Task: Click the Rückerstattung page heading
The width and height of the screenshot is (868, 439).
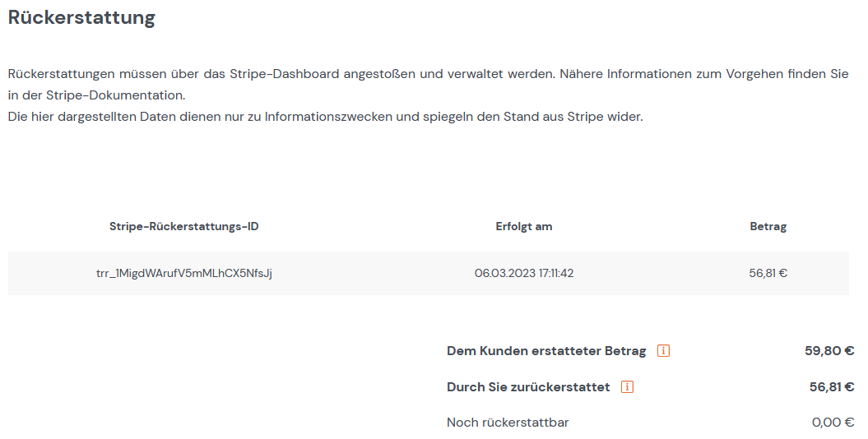Action: (x=81, y=18)
